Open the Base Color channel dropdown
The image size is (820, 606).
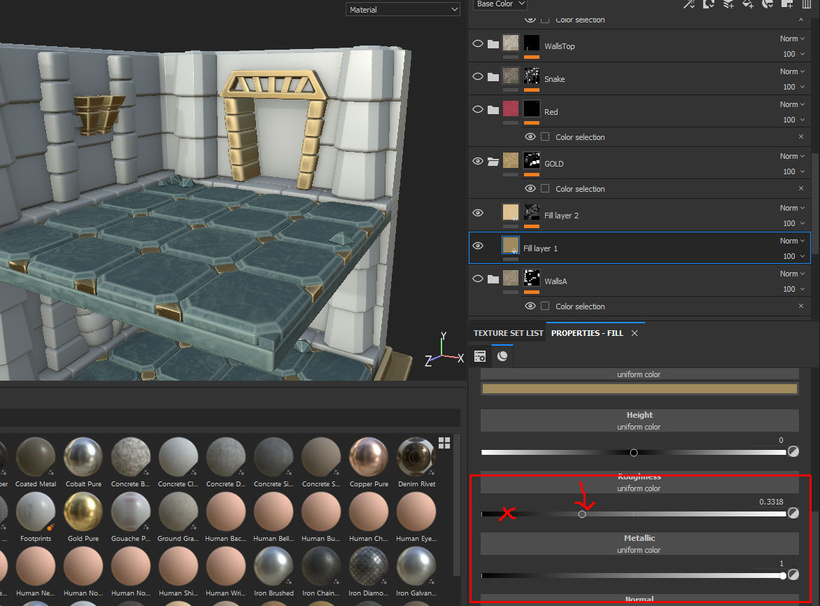pyautogui.click(x=500, y=4)
